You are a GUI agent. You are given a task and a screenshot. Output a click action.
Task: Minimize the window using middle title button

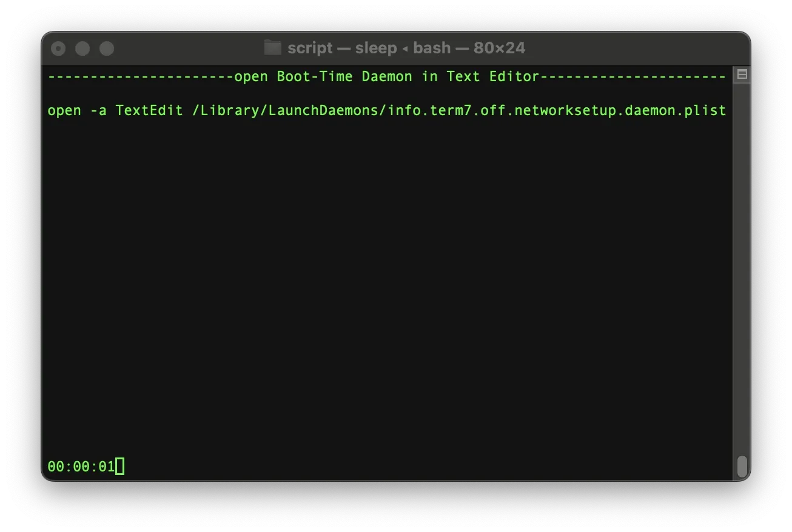pyautogui.click(x=82, y=48)
